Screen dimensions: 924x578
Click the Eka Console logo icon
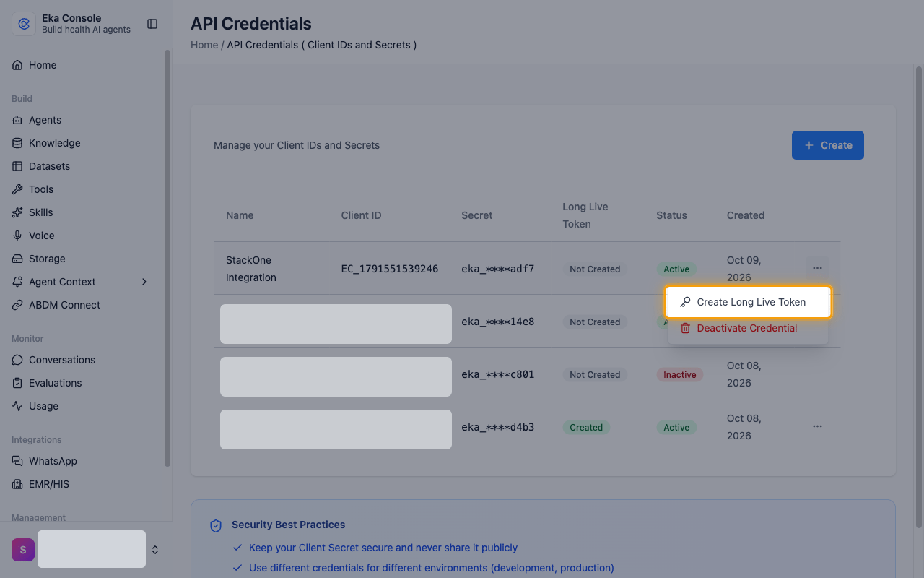[x=23, y=24]
